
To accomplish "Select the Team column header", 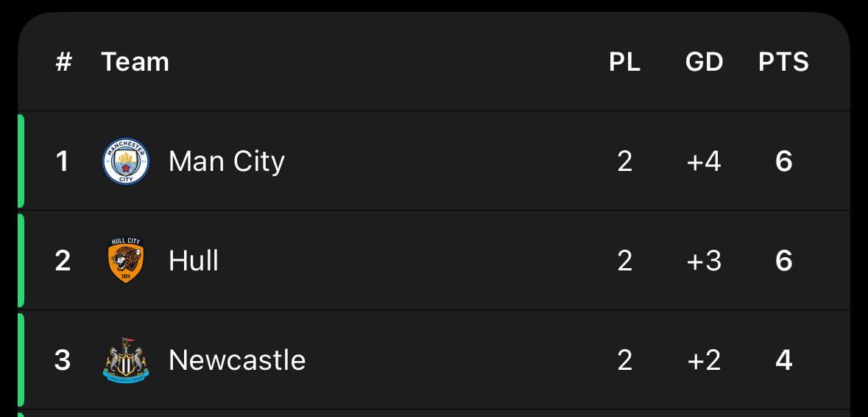I will point(135,61).
